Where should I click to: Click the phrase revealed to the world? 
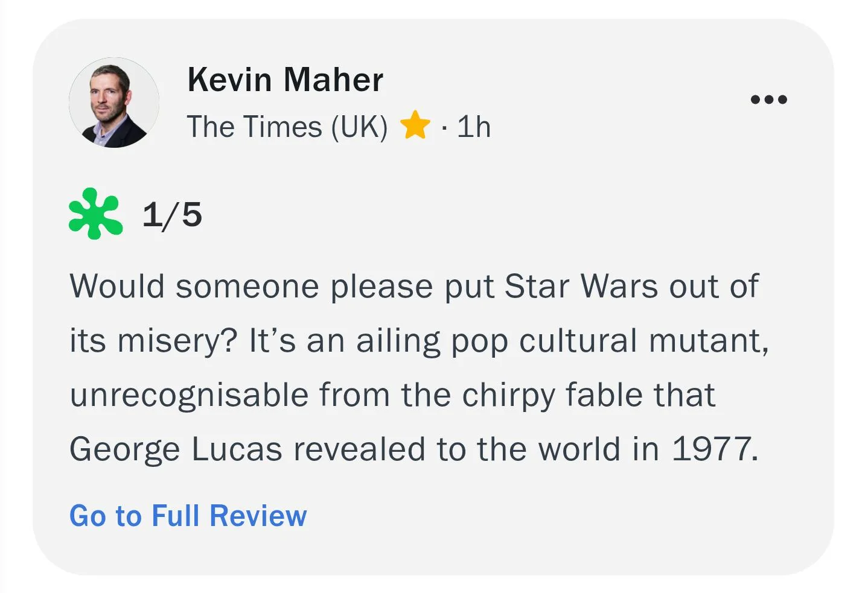coord(456,449)
